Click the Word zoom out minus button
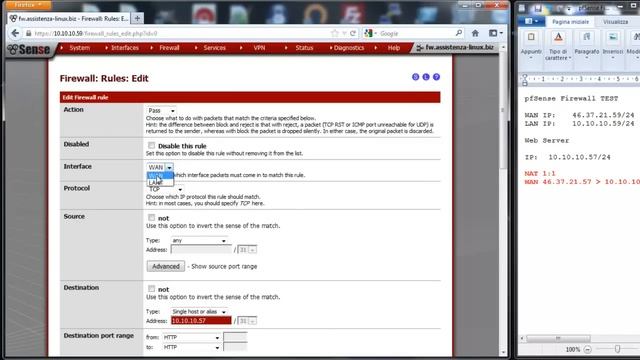Image resolution: width=640 pixels, height=360 pixels. (x=587, y=349)
